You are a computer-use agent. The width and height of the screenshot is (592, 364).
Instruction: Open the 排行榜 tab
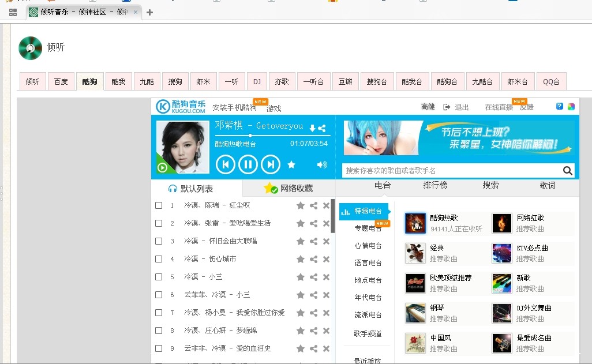[435, 185]
